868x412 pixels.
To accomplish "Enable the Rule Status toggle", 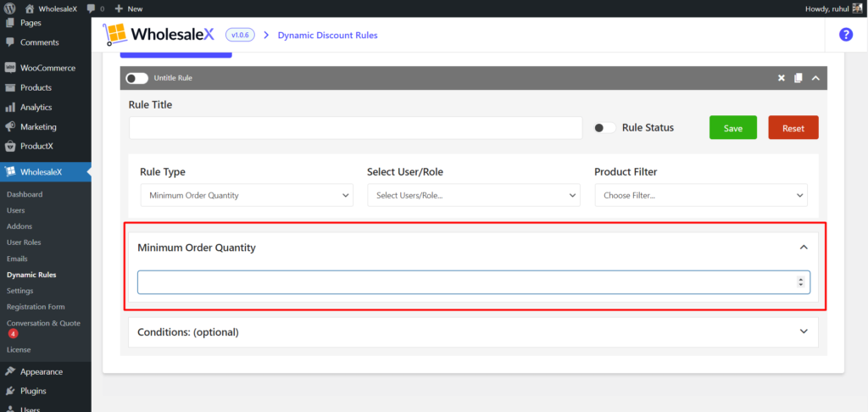I will pyautogui.click(x=605, y=128).
